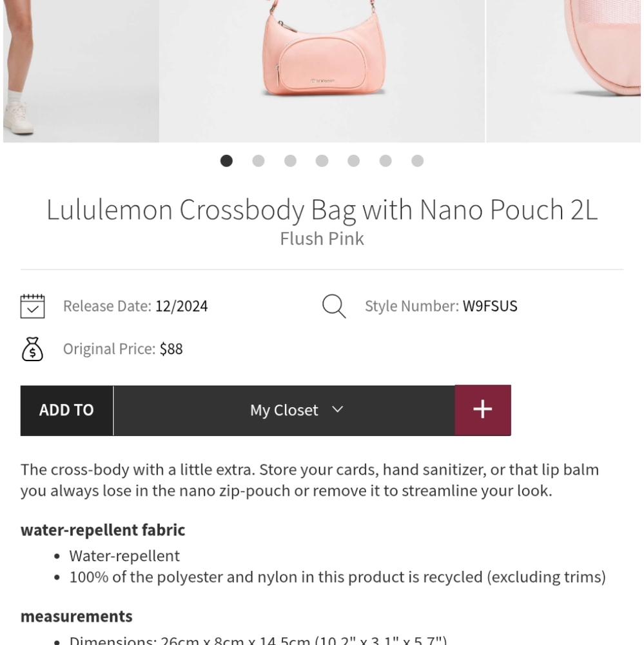Click the calendar release date icon

click(x=32, y=306)
